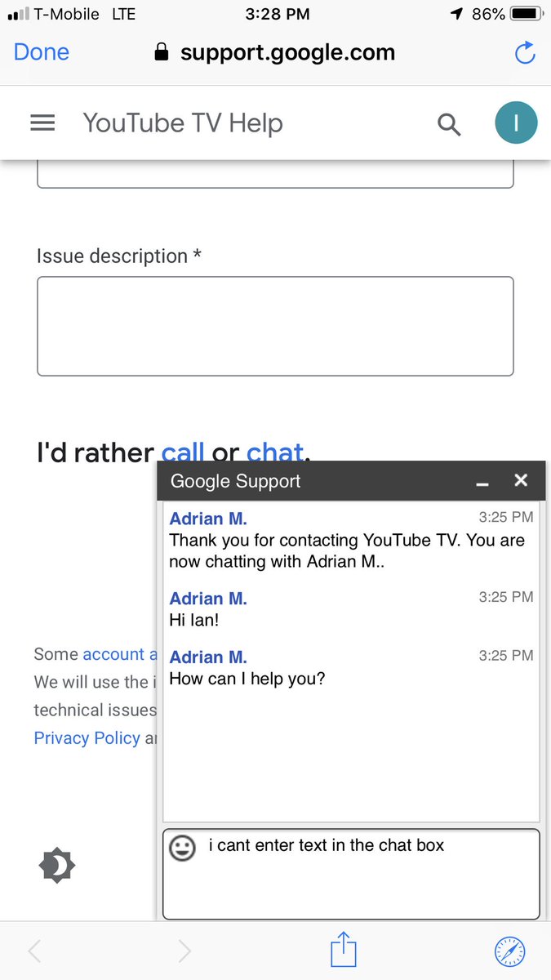Tap the T-Mobile signal strength bars
The height and width of the screenshot is (980, 551).
point(17,15)
